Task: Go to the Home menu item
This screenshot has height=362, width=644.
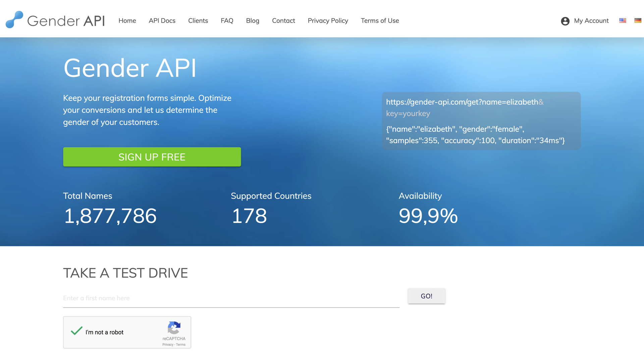Action: tap(127, 21)
